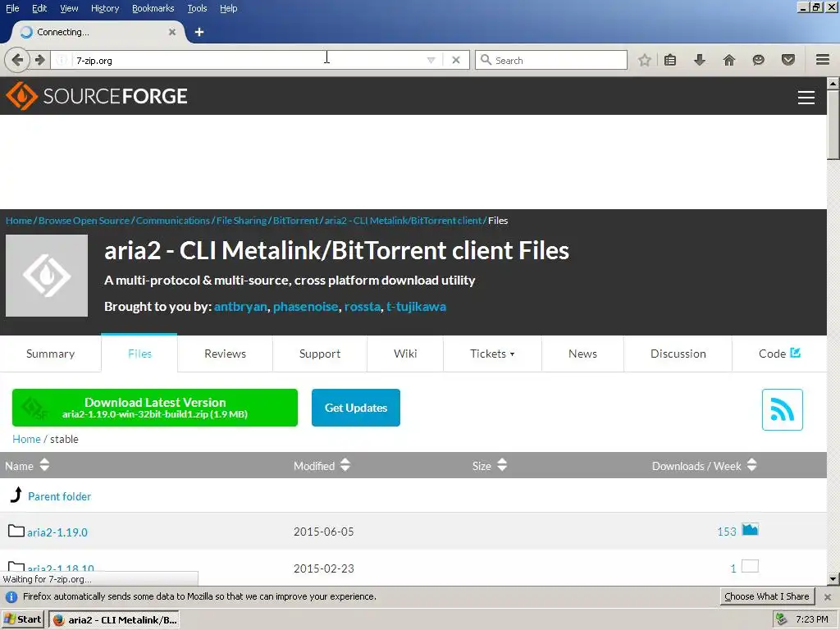Viewport: 840px width, 630px height.
Task: Open the SourceForge site hamburger menu
Action: (x=806, y=98)
